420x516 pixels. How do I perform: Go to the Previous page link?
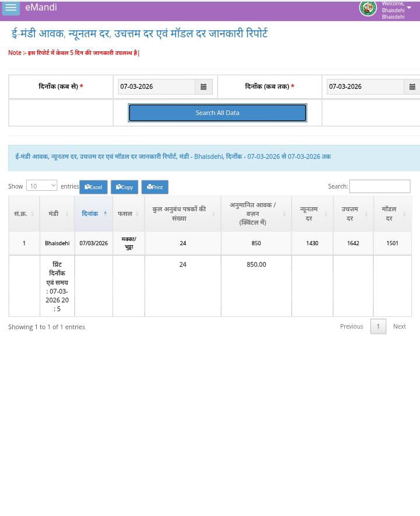[x=351, y=326]
